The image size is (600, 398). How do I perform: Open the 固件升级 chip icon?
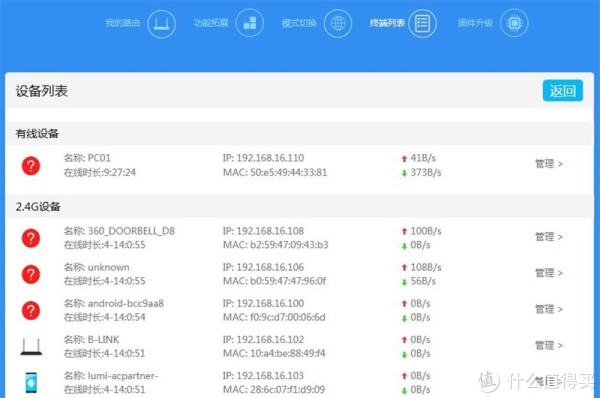(514, 23)
